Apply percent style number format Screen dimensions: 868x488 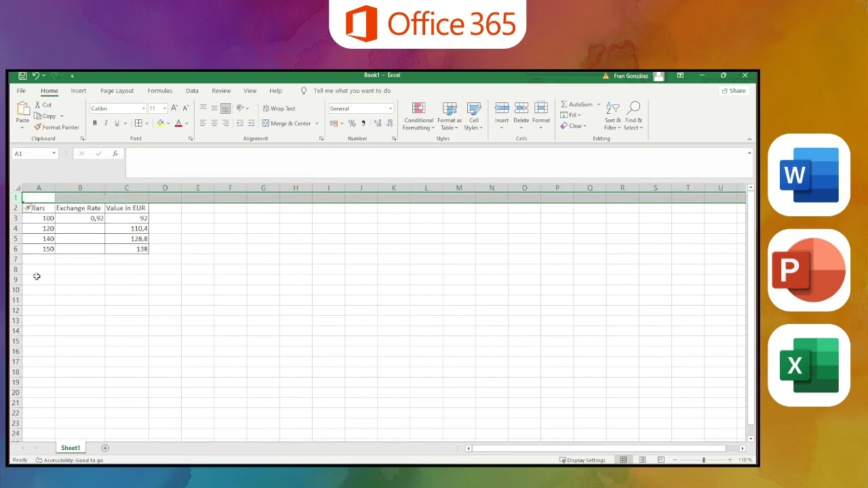pyautogui.click(x=352, y=123)
